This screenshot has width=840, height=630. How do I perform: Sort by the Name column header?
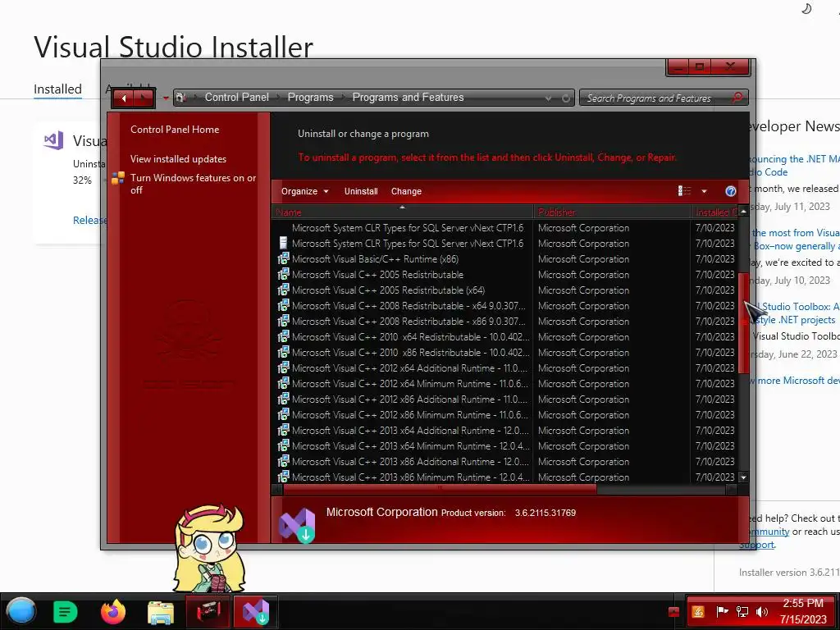coord(402,212)
